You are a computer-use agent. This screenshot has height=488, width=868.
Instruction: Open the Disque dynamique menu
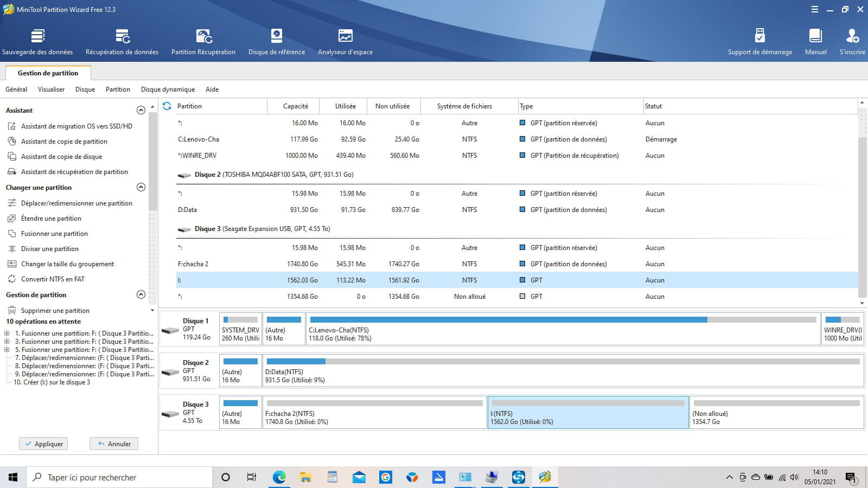(168, 89)
